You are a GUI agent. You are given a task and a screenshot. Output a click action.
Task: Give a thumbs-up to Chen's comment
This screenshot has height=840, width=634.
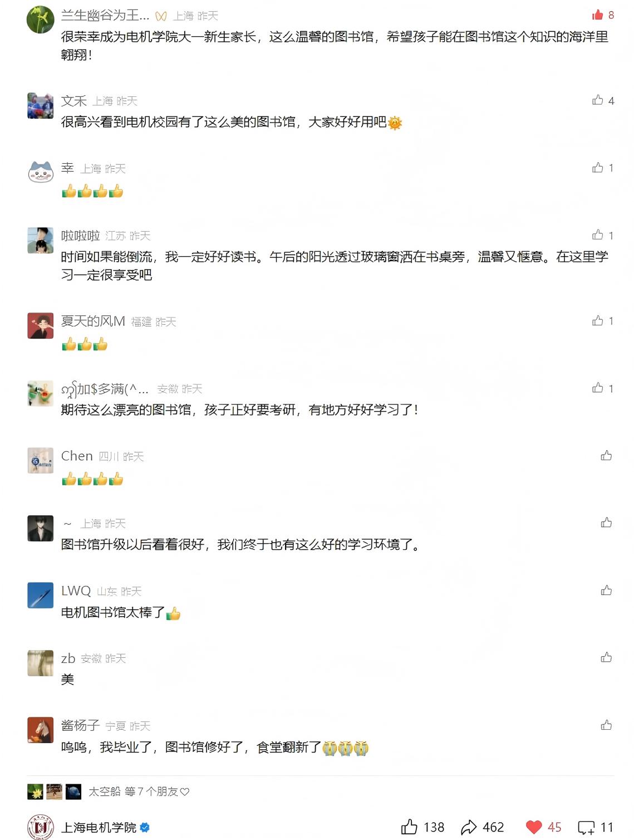tap(606, 456)
